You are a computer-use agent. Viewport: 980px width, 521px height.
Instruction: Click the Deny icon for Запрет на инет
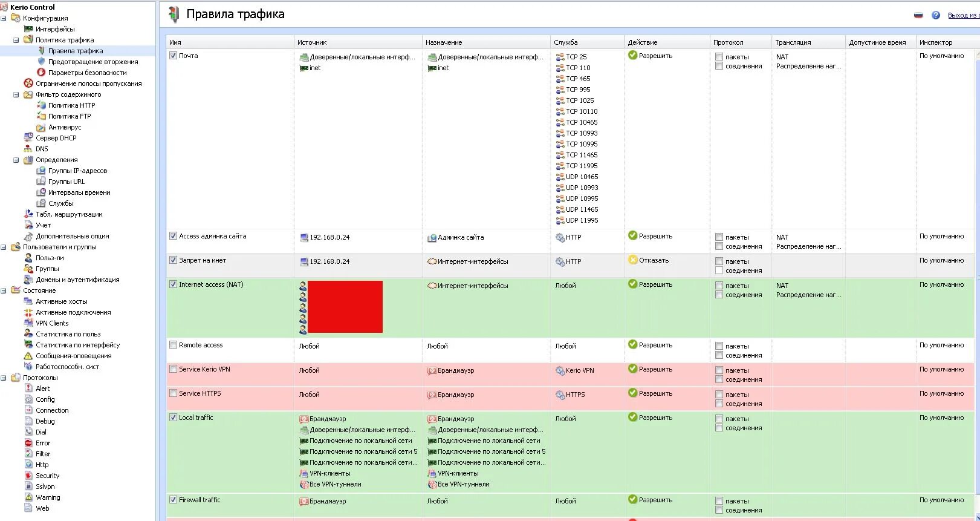[632, 260]
